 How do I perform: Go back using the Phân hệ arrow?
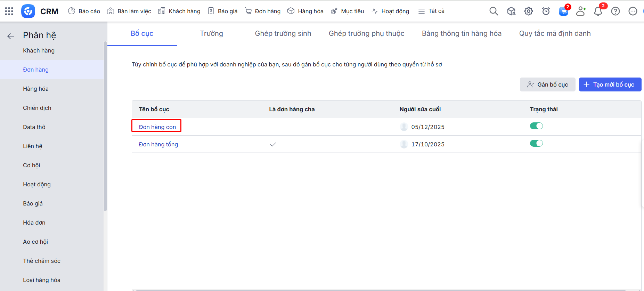(x=11, y=36)
